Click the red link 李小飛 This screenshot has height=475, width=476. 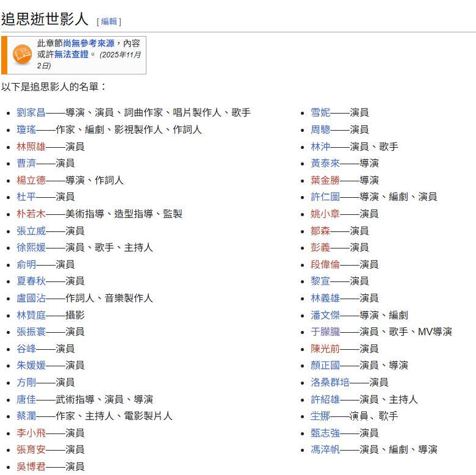(31, 433)
